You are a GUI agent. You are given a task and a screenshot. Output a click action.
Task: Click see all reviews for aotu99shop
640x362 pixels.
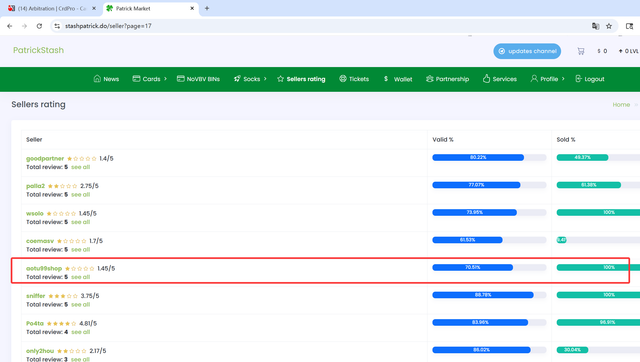point(80,277)
